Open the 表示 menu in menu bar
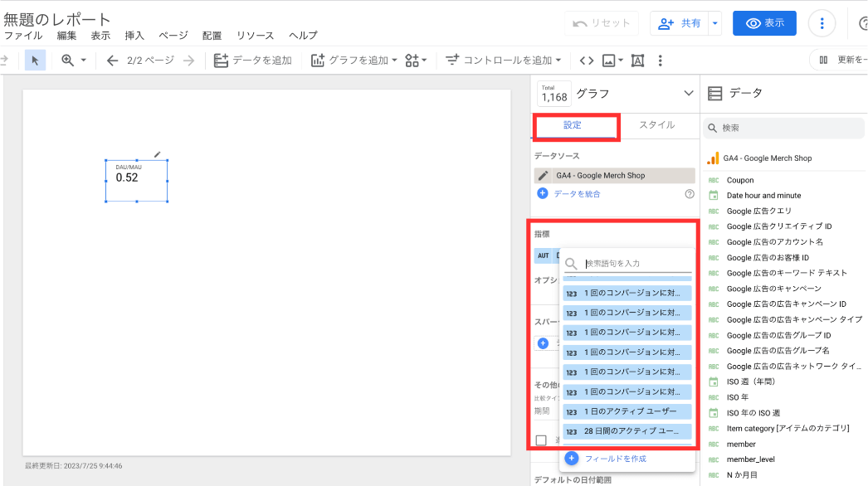Screen dimensions: 868x486 pyautogui.click(x=100, y=36)
